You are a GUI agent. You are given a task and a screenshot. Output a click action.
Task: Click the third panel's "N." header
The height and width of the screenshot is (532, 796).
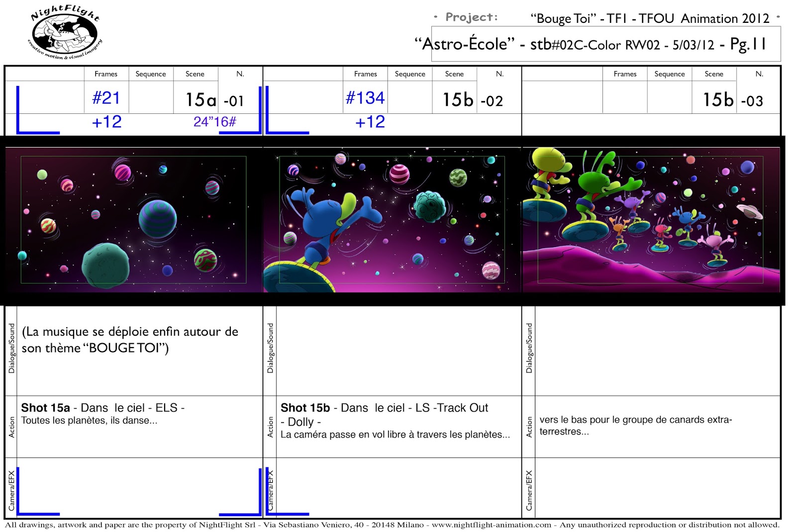759,74
